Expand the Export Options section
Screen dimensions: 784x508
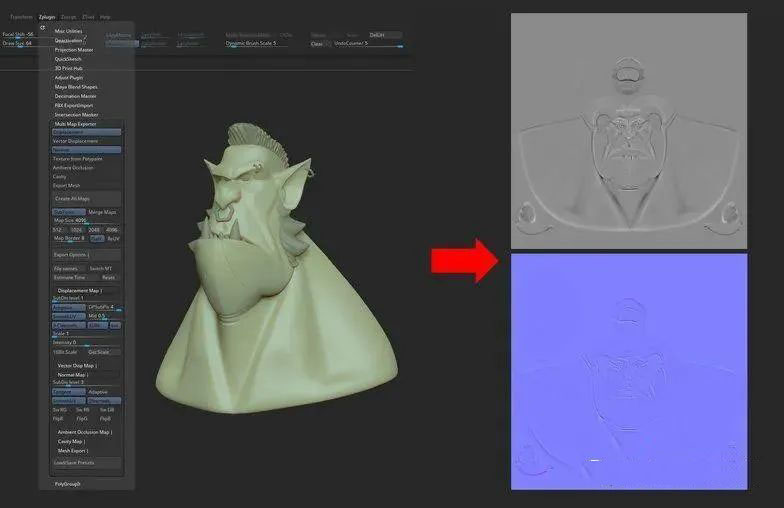(x=86, y=255)
